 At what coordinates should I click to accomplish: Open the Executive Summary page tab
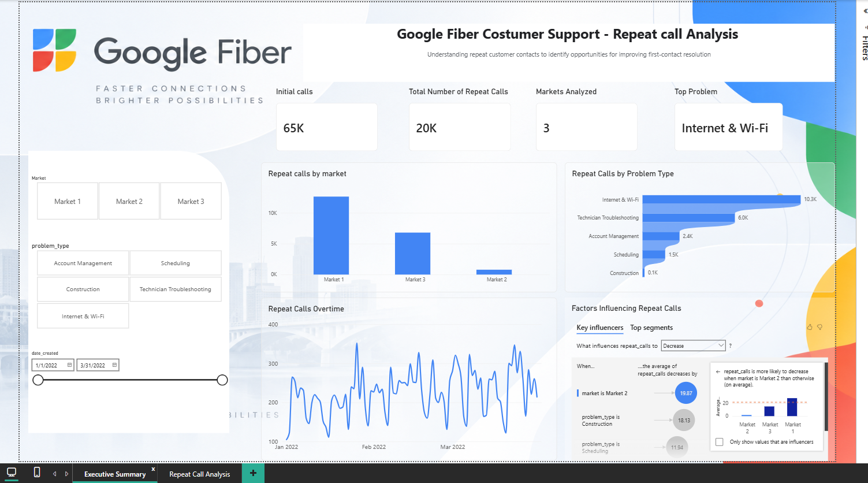pos(115,474)
